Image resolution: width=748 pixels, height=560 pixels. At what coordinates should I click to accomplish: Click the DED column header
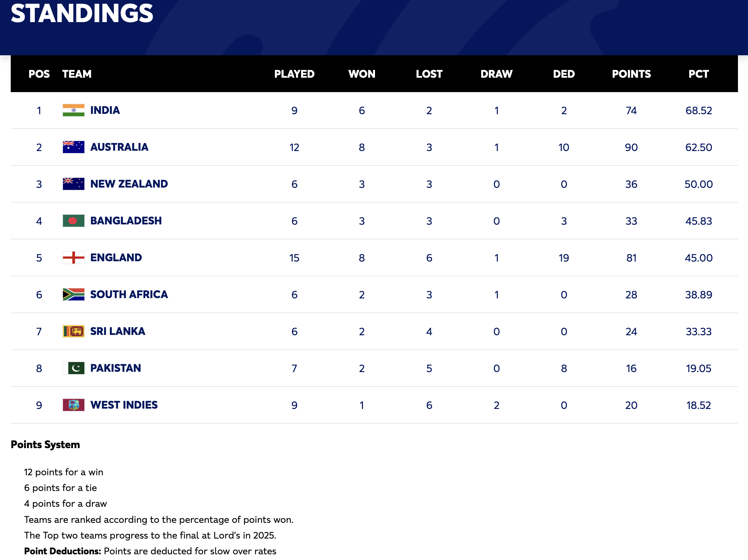click(x=564, y=74)
